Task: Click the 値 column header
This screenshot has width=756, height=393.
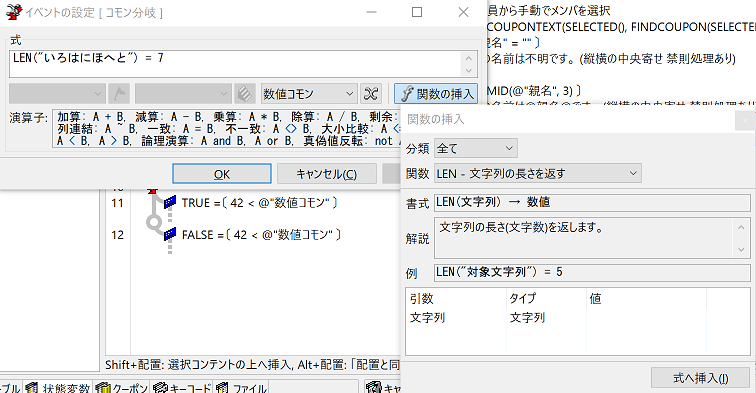Action: [646, 299]
